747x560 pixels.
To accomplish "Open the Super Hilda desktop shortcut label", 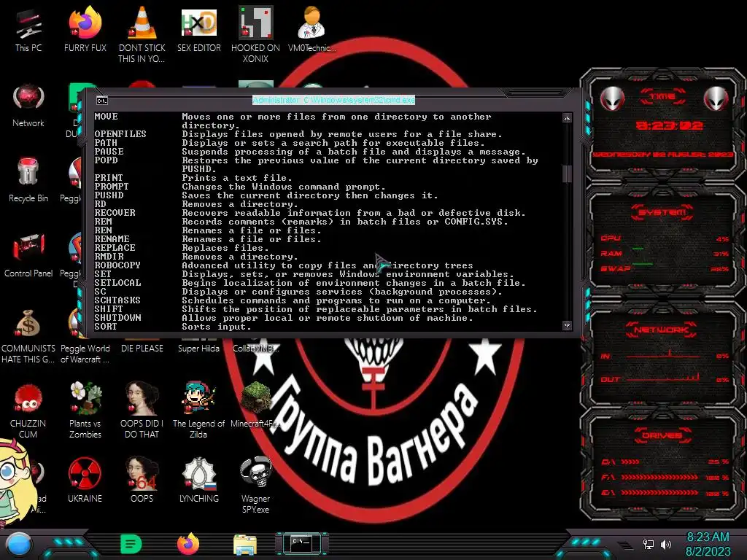I will (x=198, y=349).
